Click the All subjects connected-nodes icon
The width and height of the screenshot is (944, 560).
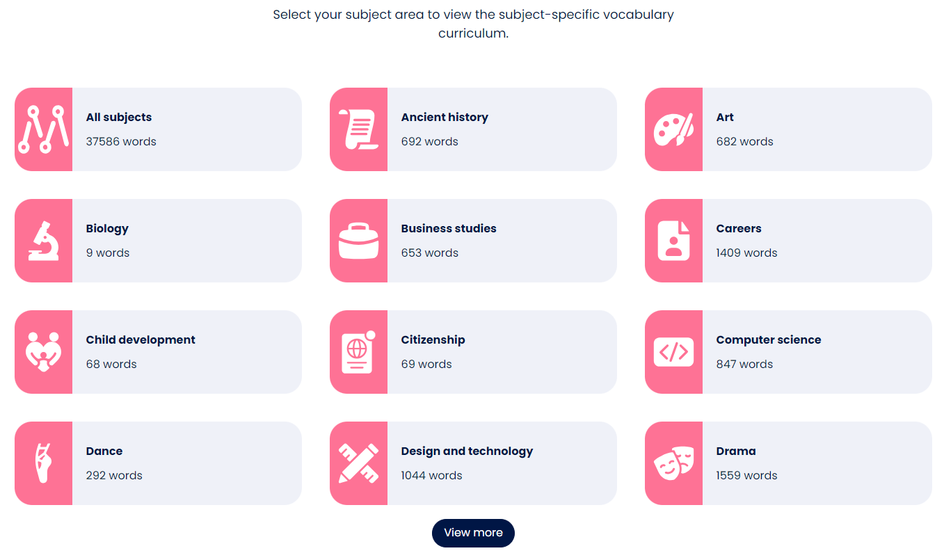tap(43, 129)
